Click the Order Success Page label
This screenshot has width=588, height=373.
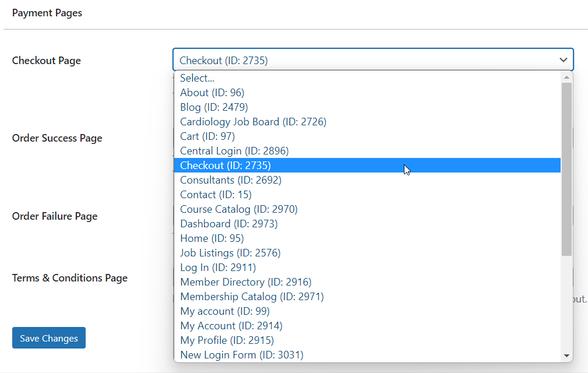pos(57,138)
